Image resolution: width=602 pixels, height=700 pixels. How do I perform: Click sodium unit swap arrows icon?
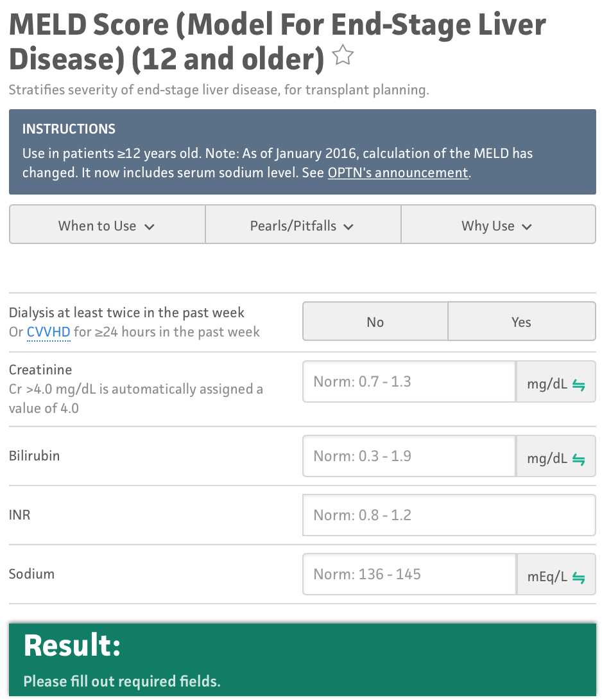579,577
